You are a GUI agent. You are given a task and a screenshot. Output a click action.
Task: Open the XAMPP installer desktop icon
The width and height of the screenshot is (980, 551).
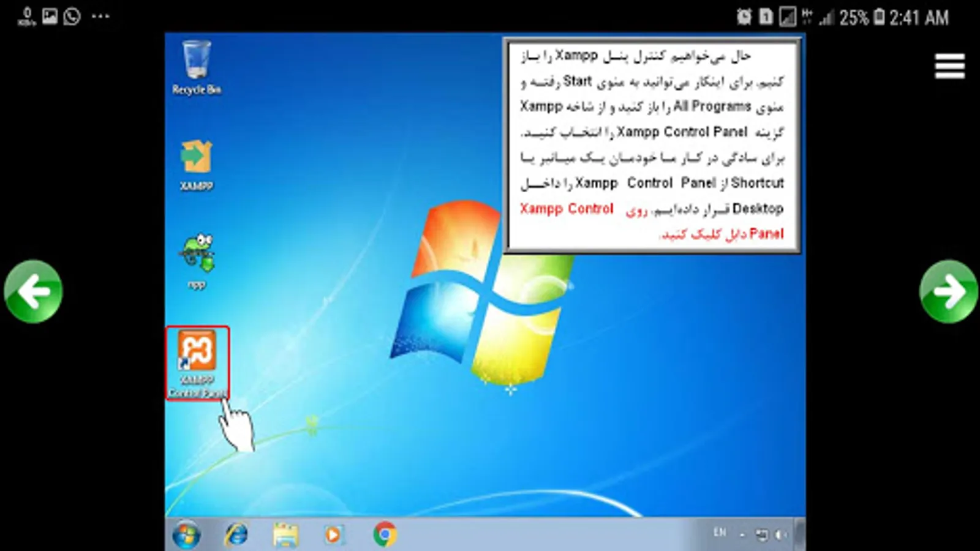(x=197, y=165)
